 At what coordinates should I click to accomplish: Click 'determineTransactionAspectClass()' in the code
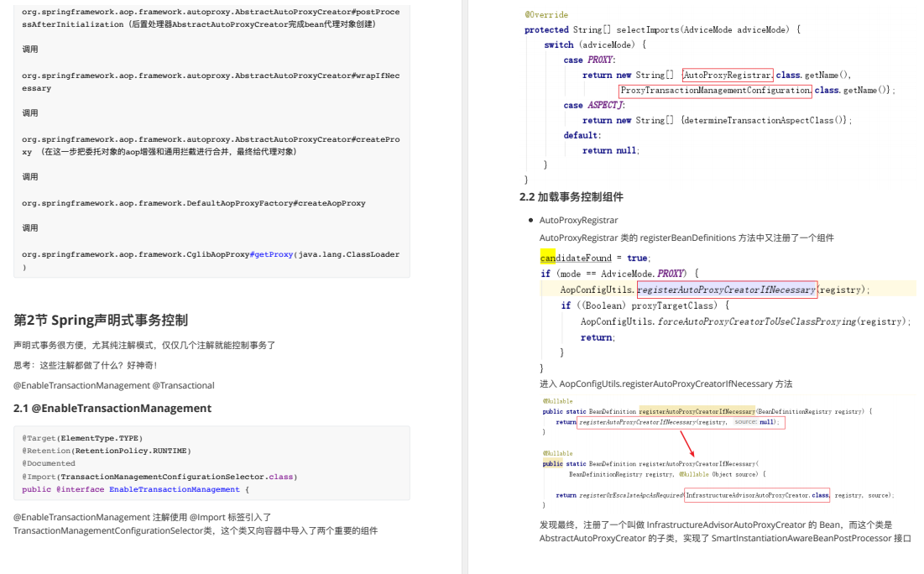764,120
